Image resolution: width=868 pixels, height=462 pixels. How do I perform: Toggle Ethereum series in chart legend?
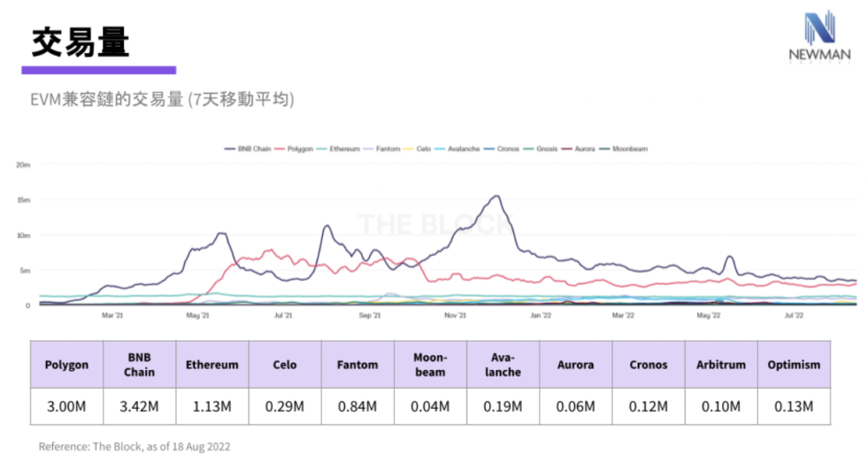click(338, 149)
